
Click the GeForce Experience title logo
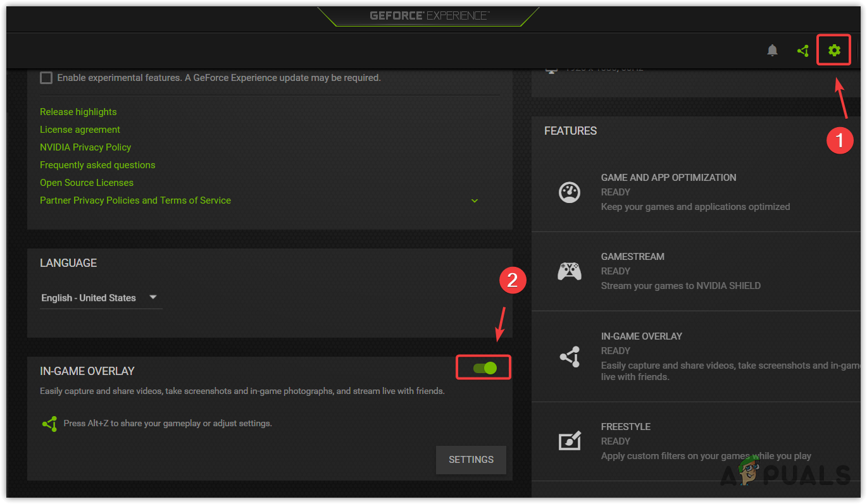430,16
